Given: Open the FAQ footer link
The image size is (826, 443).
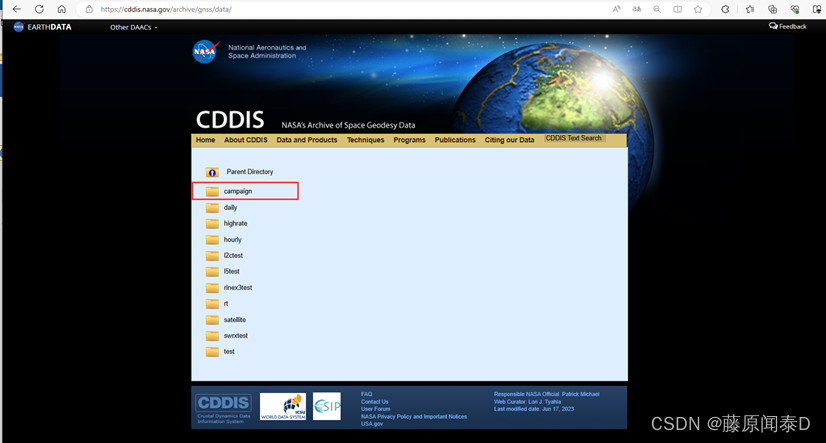Looking at the screenshot, I should tap(366, 394).
